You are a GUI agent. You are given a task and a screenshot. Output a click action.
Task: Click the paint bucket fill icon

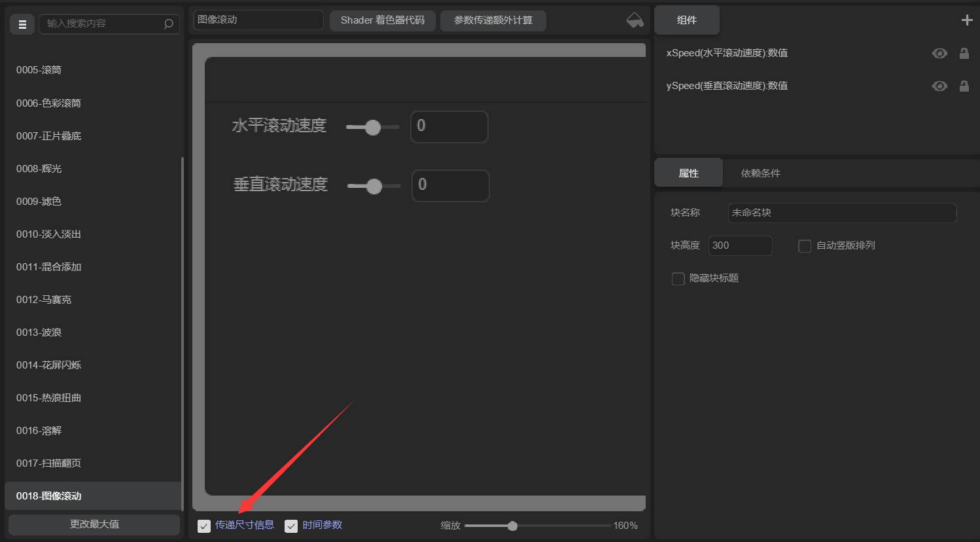[x=635, y=20]
